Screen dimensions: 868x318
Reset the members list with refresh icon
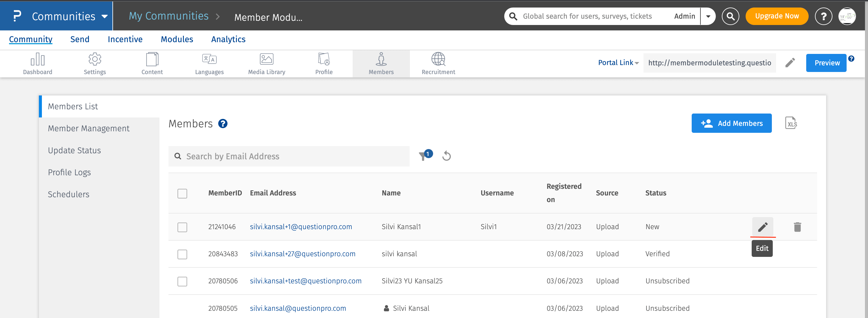446,156
